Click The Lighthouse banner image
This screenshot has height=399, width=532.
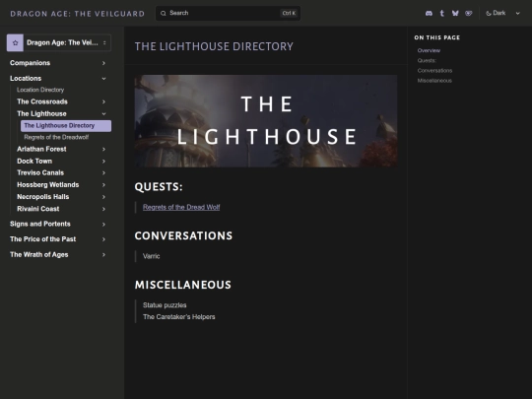click(266, 121)
